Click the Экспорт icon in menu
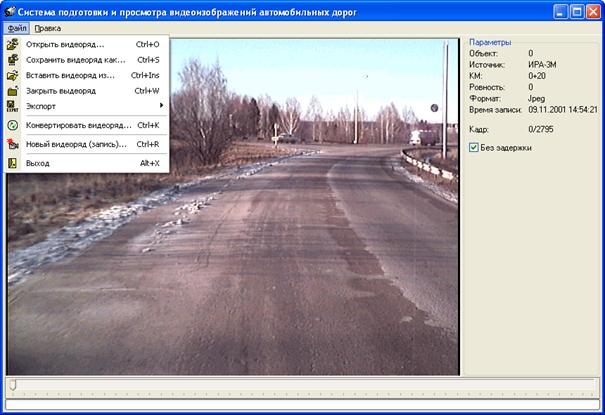Image resolution: width=605 pixels, height=415 pixels. 12,105
